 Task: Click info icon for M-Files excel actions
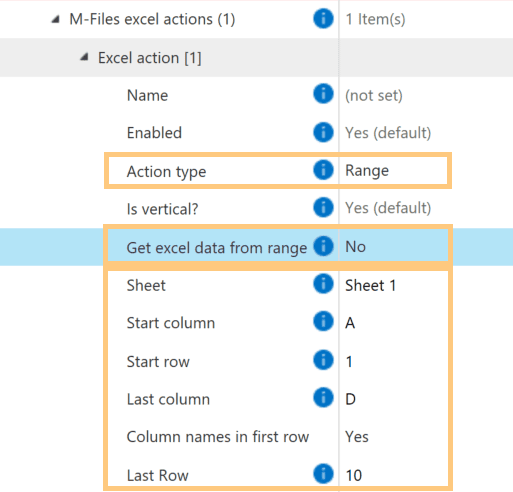323,18
